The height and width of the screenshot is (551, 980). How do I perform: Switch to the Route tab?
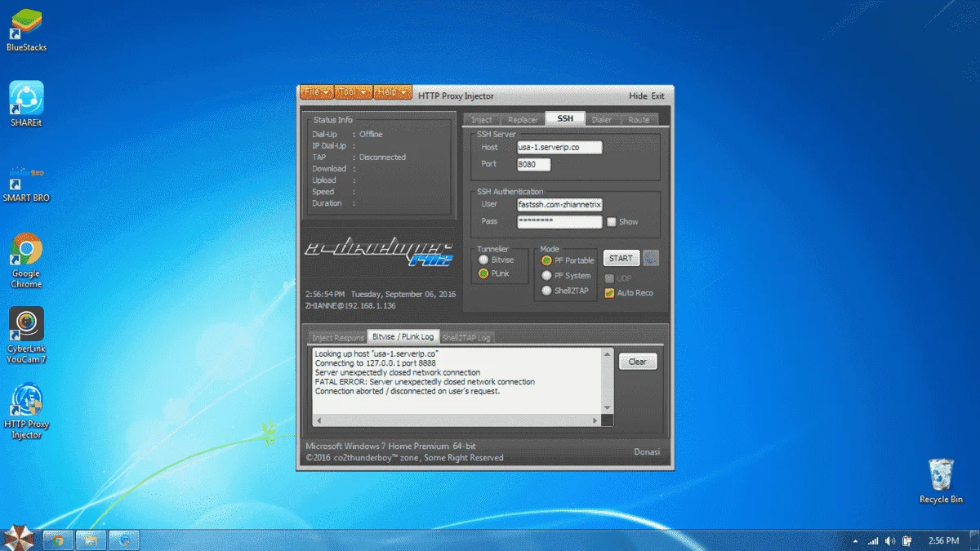click(x=639, y=120)
